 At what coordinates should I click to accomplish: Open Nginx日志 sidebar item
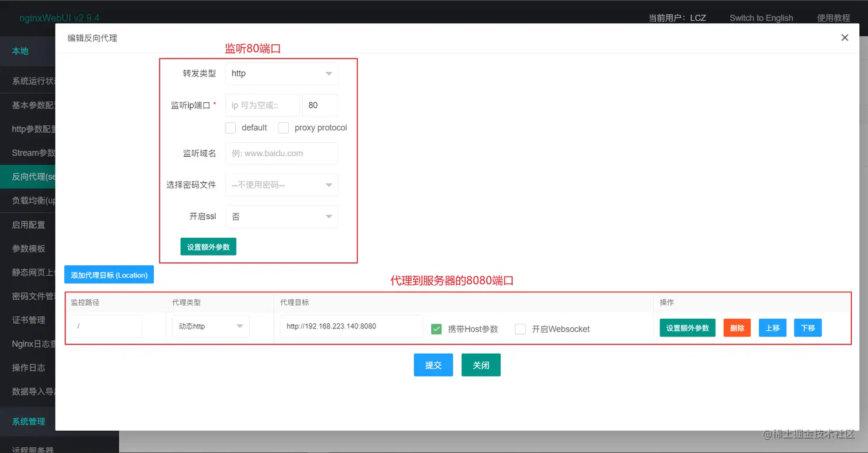click(x=28, y=344)
